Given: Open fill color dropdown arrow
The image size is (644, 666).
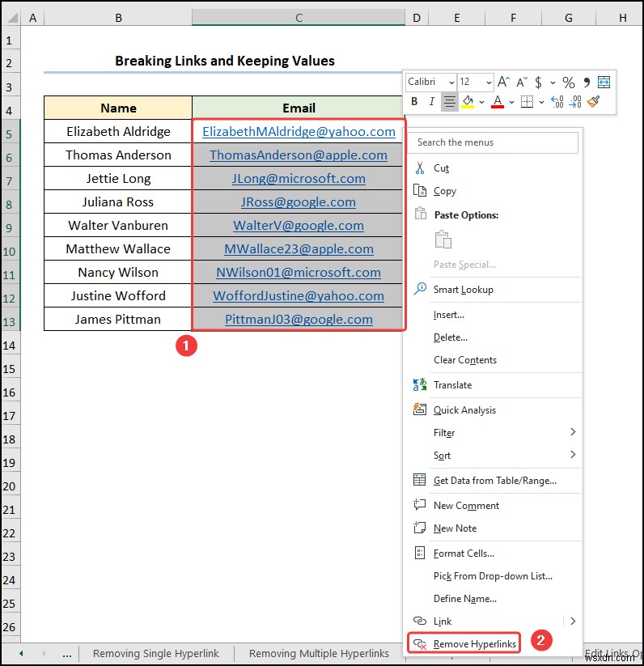Looking at the screenshot, I should pos(481,102).
